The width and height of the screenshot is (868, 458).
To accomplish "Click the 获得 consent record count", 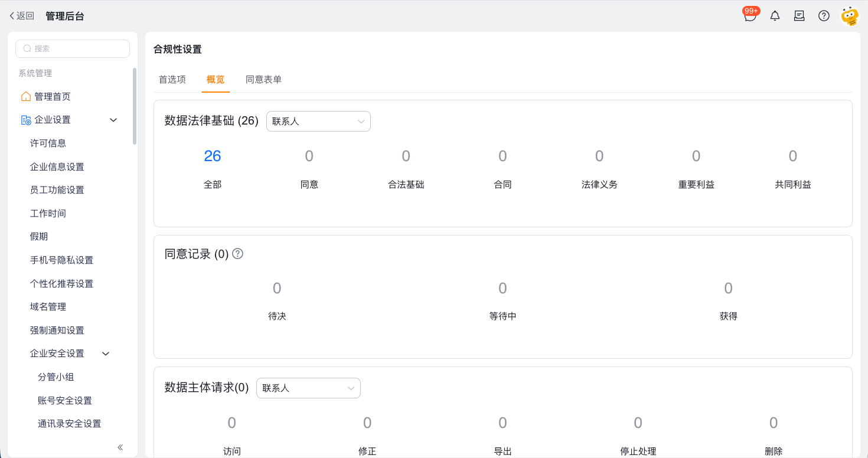I will [x=729, y=288].
